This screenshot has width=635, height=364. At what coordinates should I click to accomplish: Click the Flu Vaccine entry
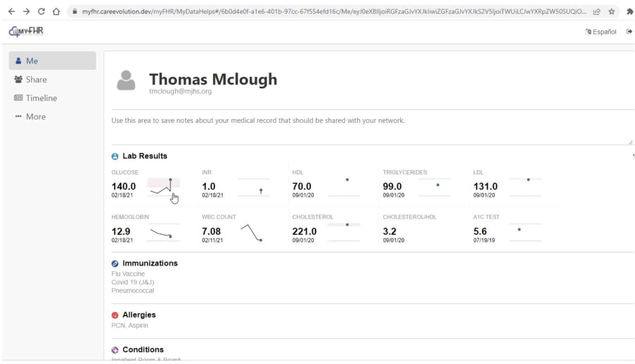pos(128,274)
